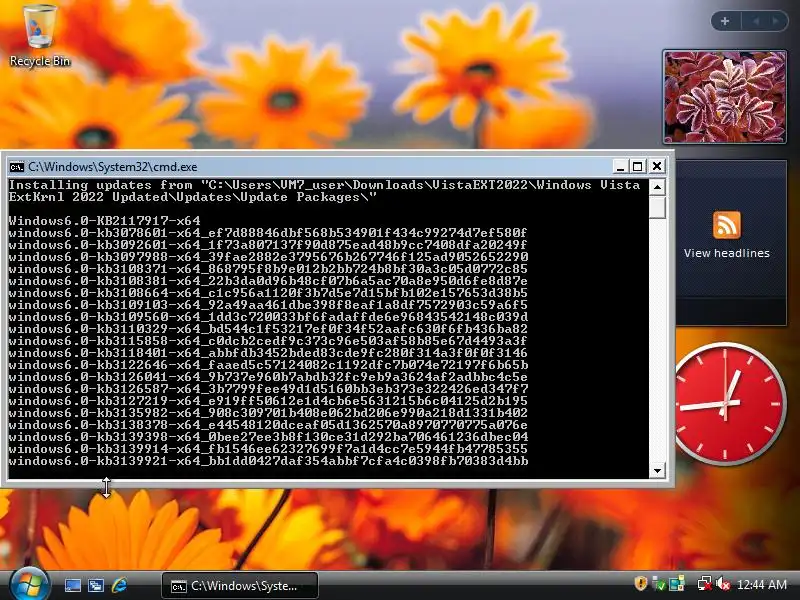Click the muted volume tray icon
800x600 pixels.
point(723,584)
